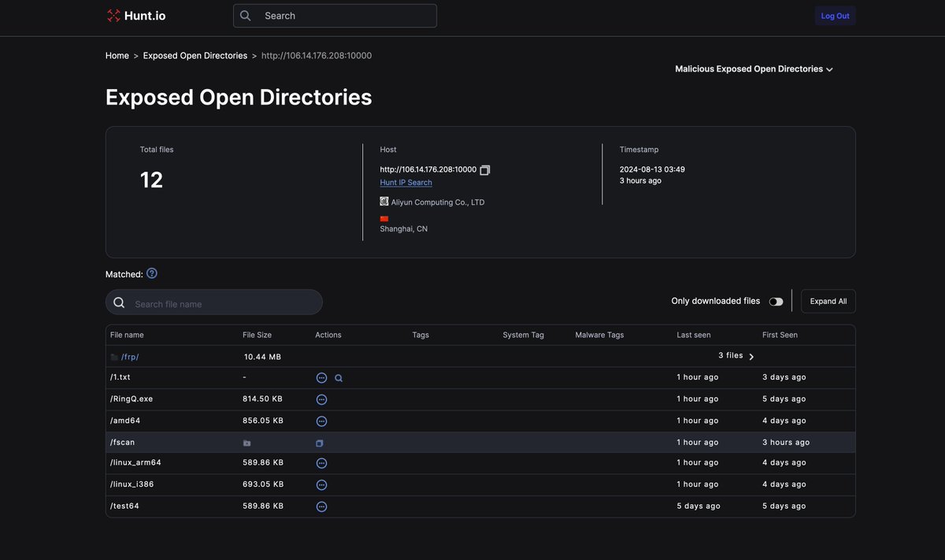Open actions menu for /1.txt
The height and width of the screenshot is (560, 945).
pyautogui.click(x=321, y=378)
